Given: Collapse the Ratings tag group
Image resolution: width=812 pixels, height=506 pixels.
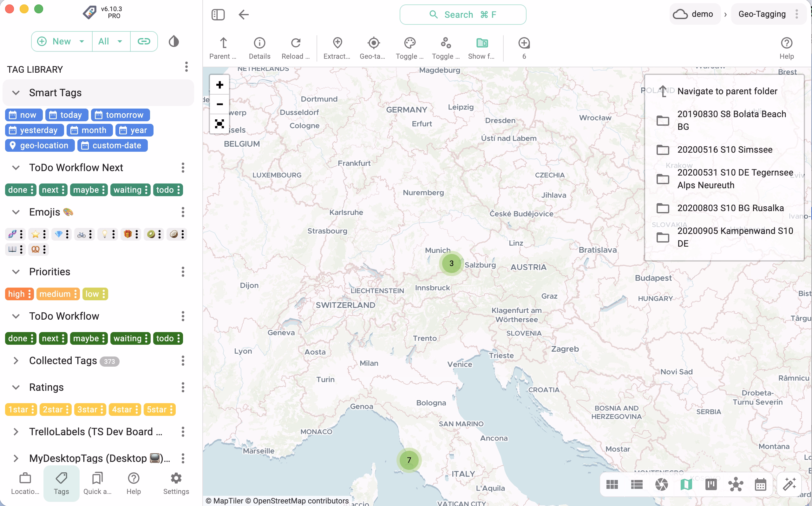Looking at the screenshot, I should click(x=16, y=387).
